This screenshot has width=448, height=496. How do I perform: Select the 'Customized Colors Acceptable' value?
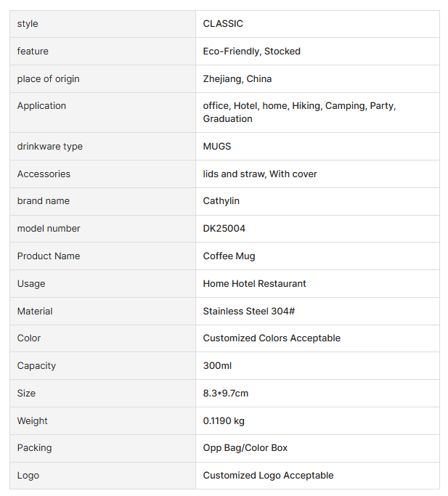tap(272, 338)
